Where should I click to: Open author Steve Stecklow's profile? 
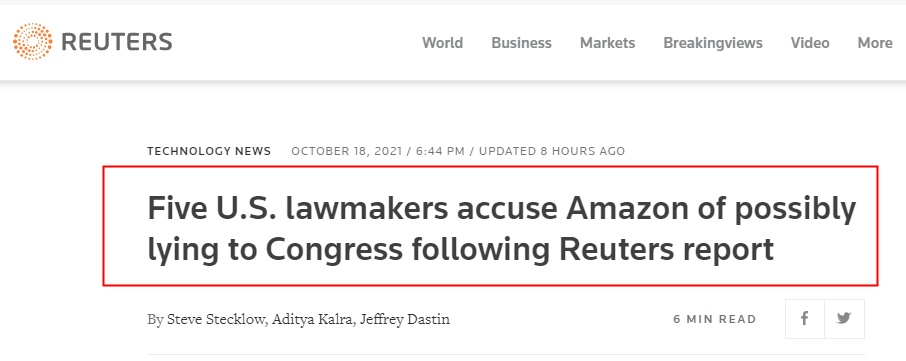pos(217,319)
